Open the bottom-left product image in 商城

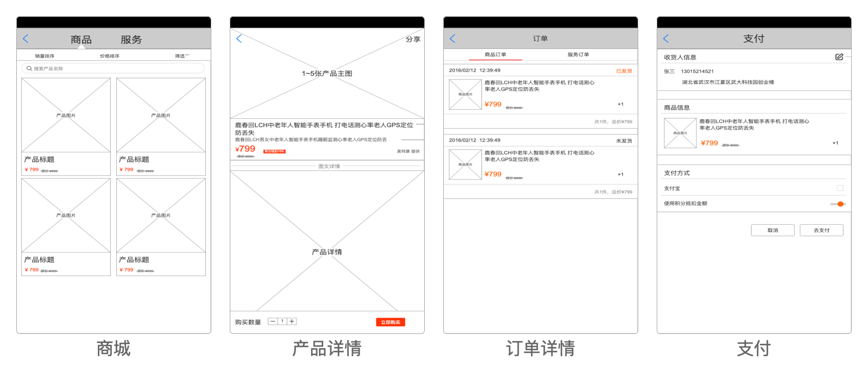(66, 216)
